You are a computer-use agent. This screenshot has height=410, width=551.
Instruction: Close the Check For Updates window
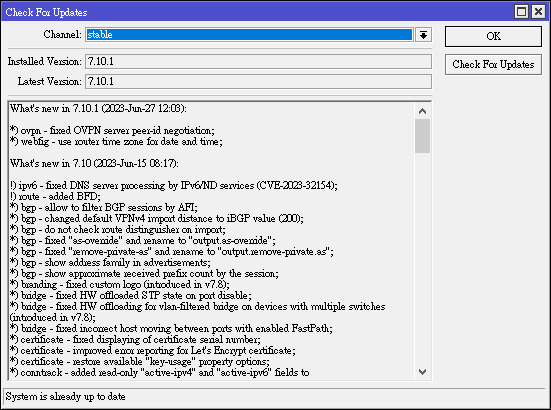coord(538,12)
